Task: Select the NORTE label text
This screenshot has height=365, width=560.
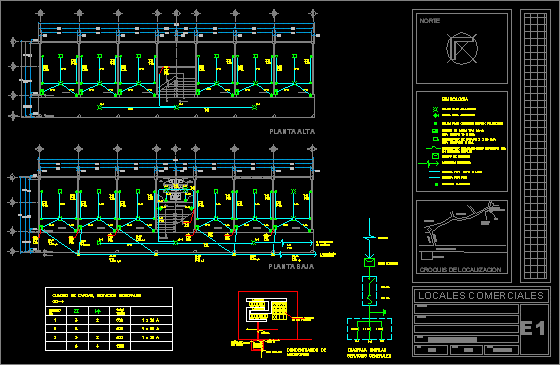Action: pyautogui.click(x=430, y=21)
